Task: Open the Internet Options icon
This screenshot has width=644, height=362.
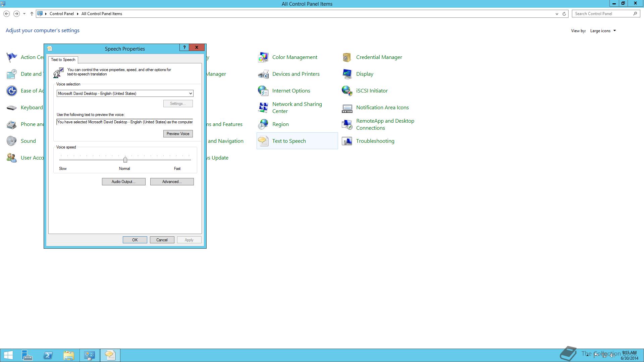Action: [x=263, y=91]
